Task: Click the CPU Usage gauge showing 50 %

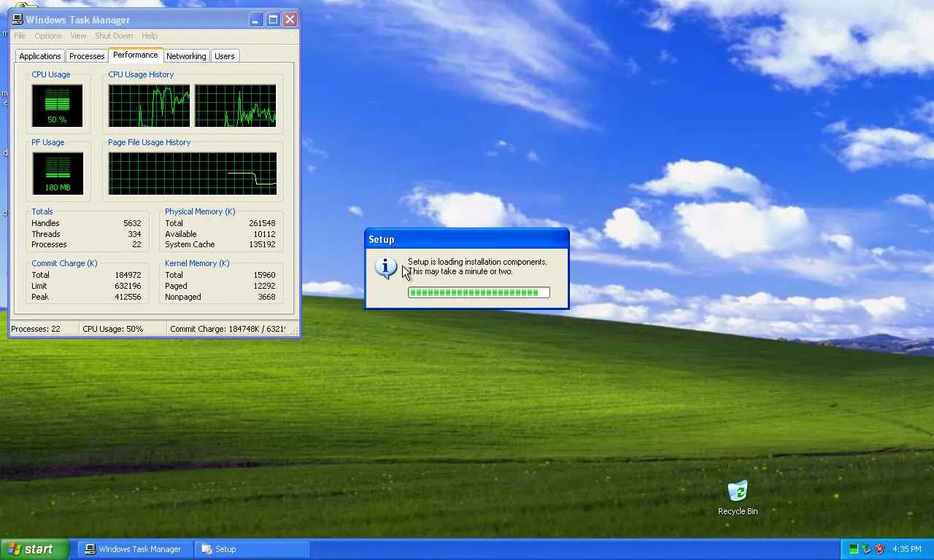Action: 57,106
